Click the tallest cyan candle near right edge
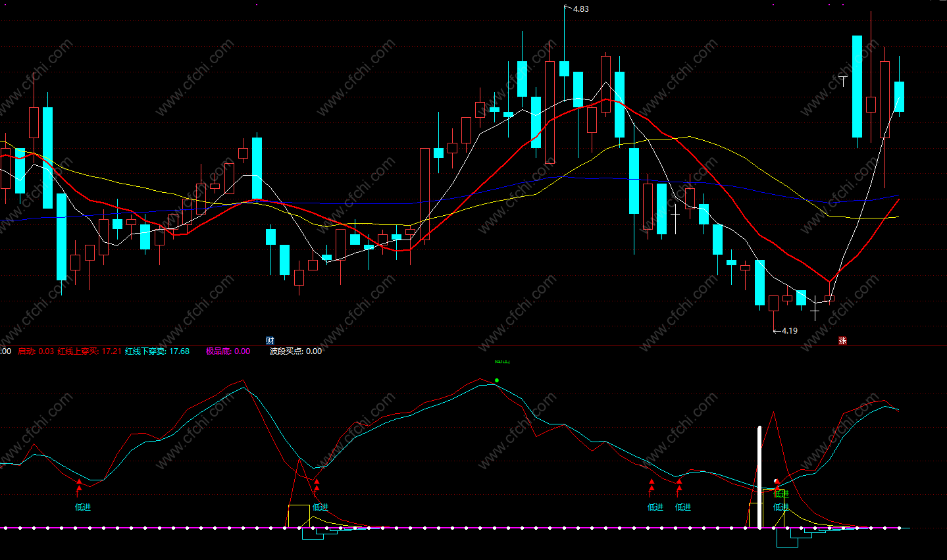Viewport: 947px width, 560px height. pyautogui.click(x=857, y=86)
